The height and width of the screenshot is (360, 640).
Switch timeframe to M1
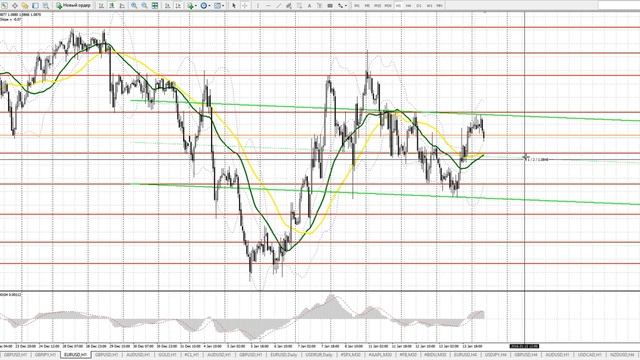click(357, 6)
